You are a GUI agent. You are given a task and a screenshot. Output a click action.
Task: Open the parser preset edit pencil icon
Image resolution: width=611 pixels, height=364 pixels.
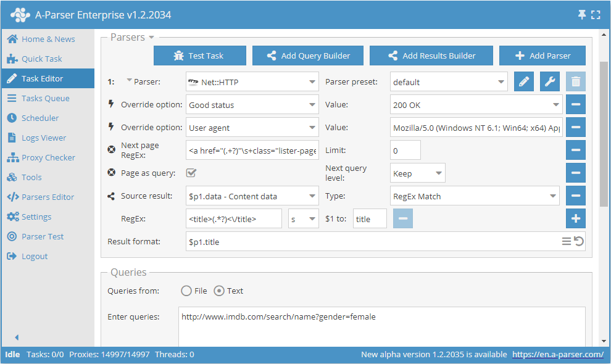tap(523, 81)
